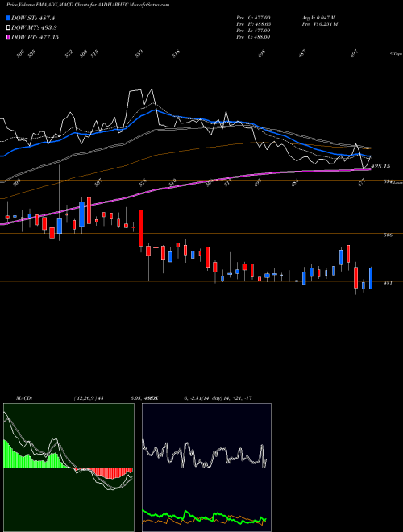Click the 'Avg V: 0.047 M' volume text
The height and width of the screenshot is (532, 403).
tap(318, 17)
